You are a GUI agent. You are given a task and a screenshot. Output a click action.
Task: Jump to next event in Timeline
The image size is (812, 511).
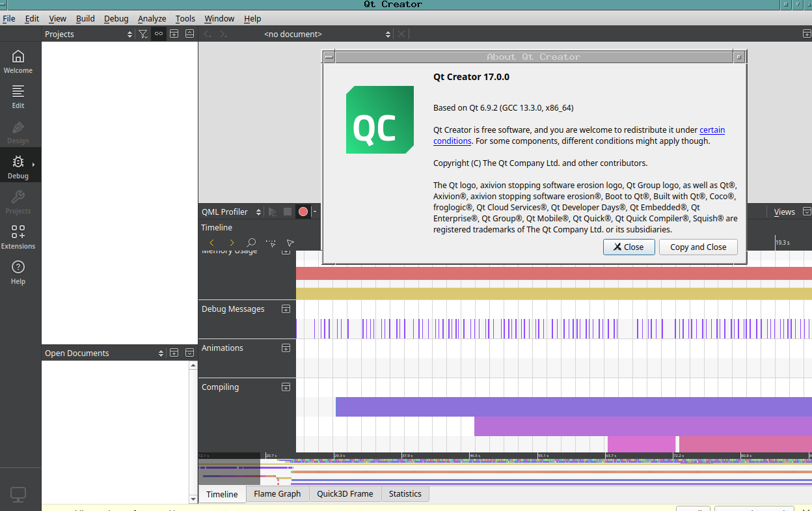tap(232, 243)
